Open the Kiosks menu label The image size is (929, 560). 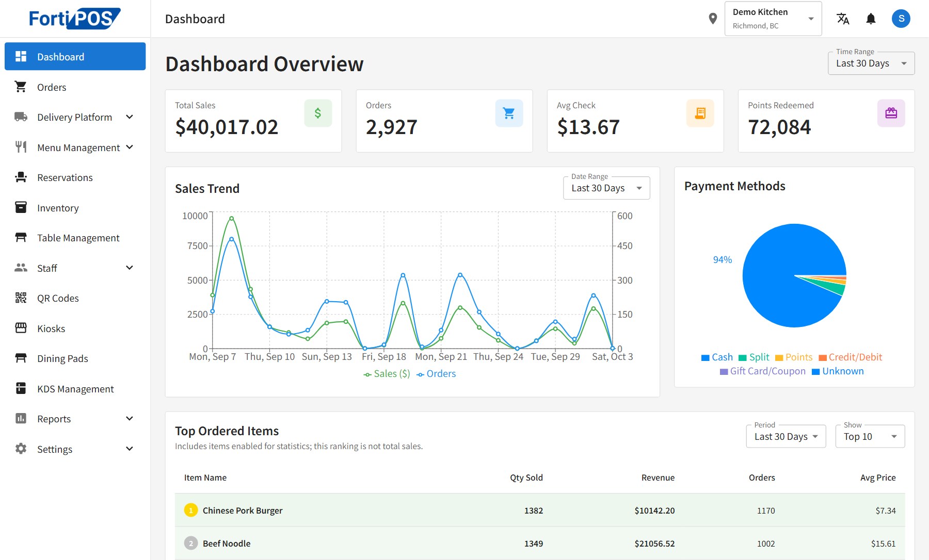tap(51, 328)
